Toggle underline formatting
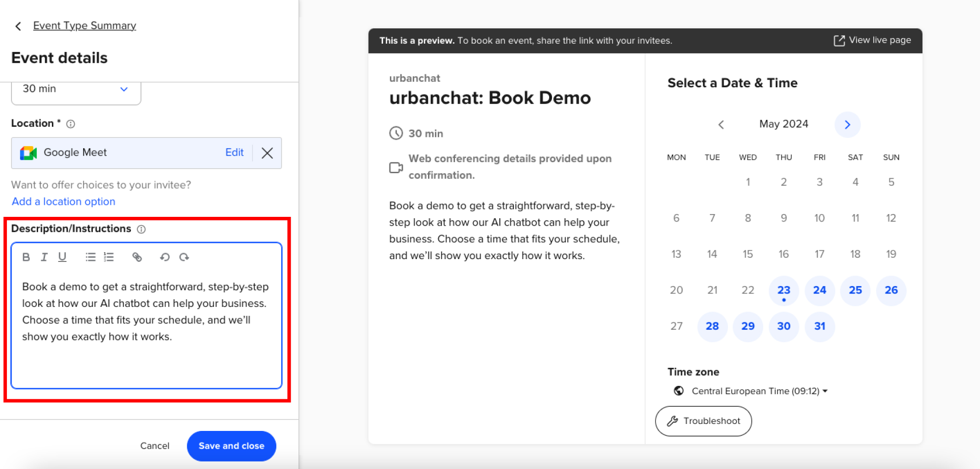This screenshot has width=980, height=469. pyautogui.click(x=62, y=257)
